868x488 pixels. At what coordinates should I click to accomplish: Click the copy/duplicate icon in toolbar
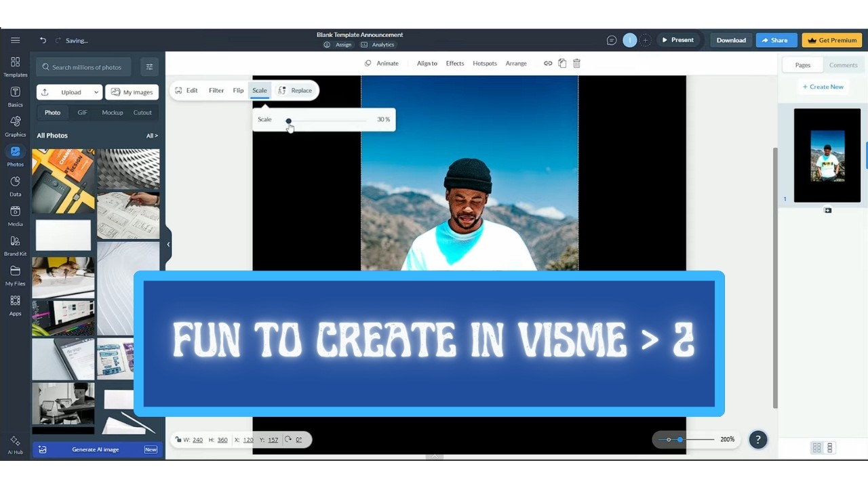(x=562, y=63)
